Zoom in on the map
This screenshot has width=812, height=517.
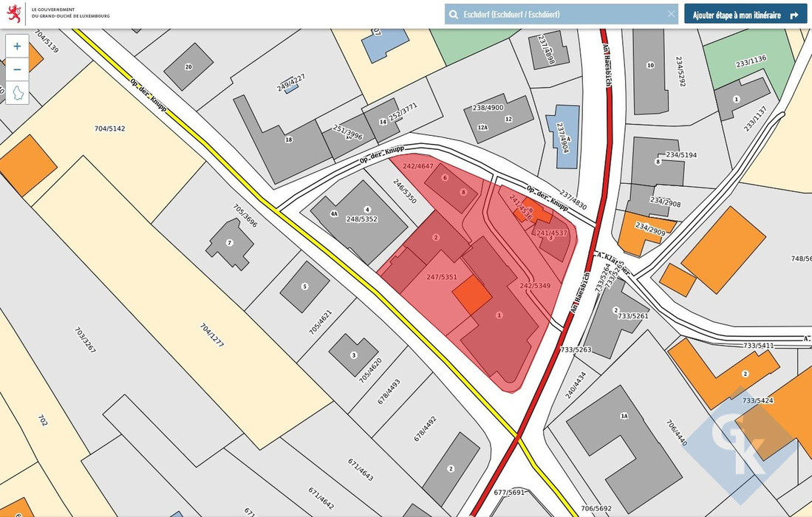[x=17, y=46]
